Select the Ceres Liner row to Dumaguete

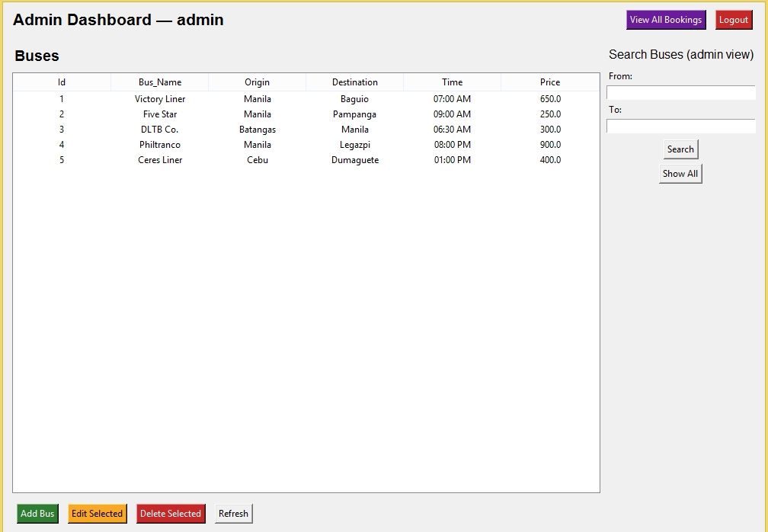(160, 160)
